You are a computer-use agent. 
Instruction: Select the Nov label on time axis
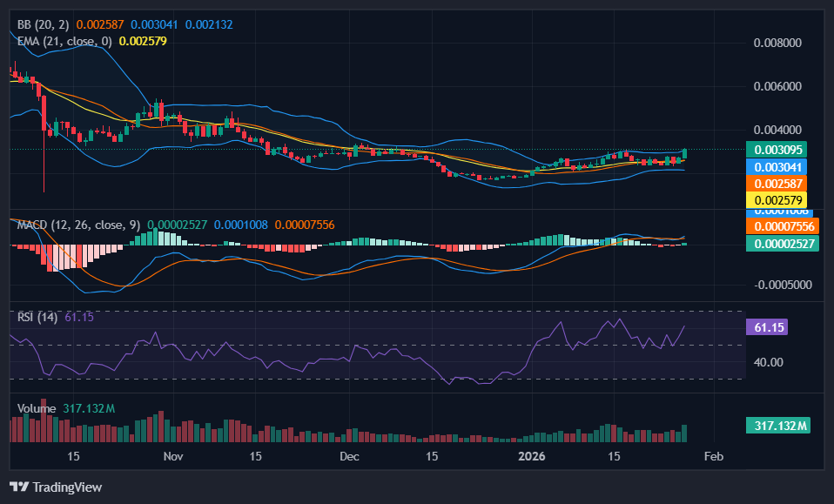click(x=173, y=456)
